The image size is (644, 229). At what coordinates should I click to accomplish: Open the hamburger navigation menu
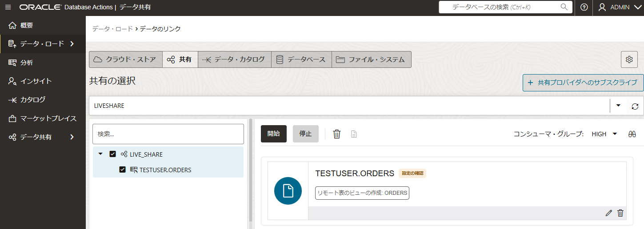pyautogui.click(x=8, y=8)
